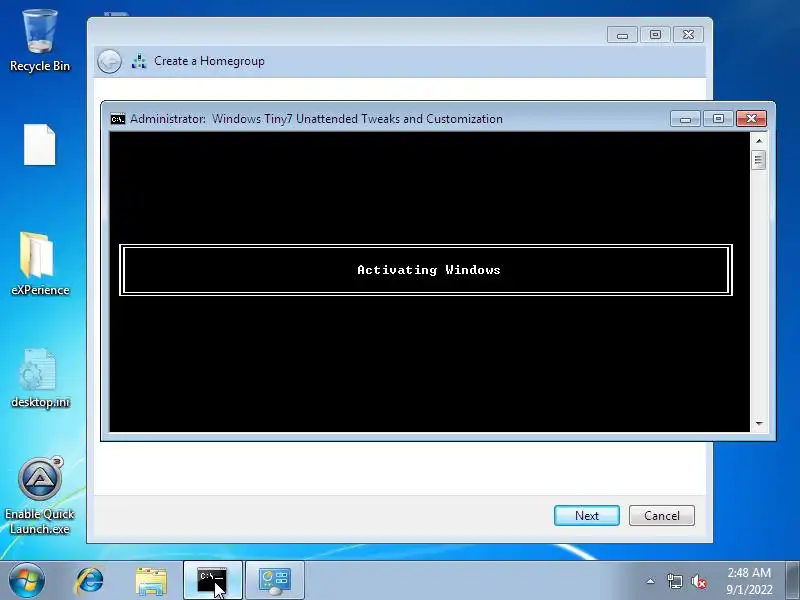Switch to the command prompt taskbar button

point(212,580)
